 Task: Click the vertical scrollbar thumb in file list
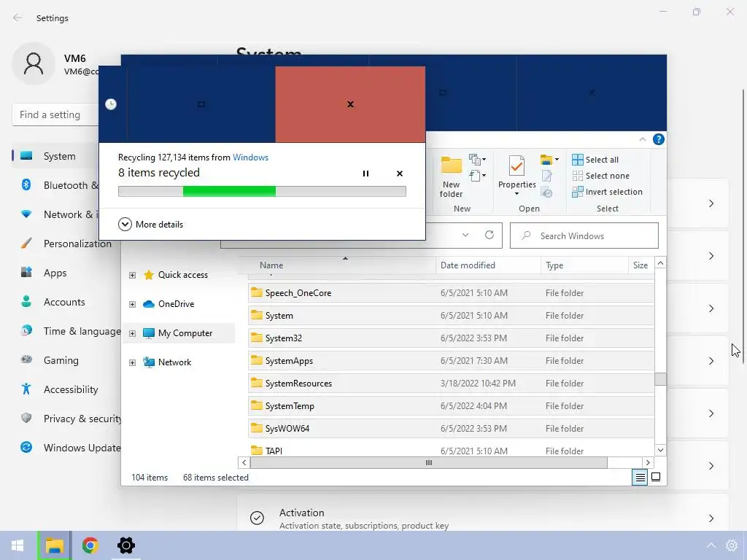660,378
